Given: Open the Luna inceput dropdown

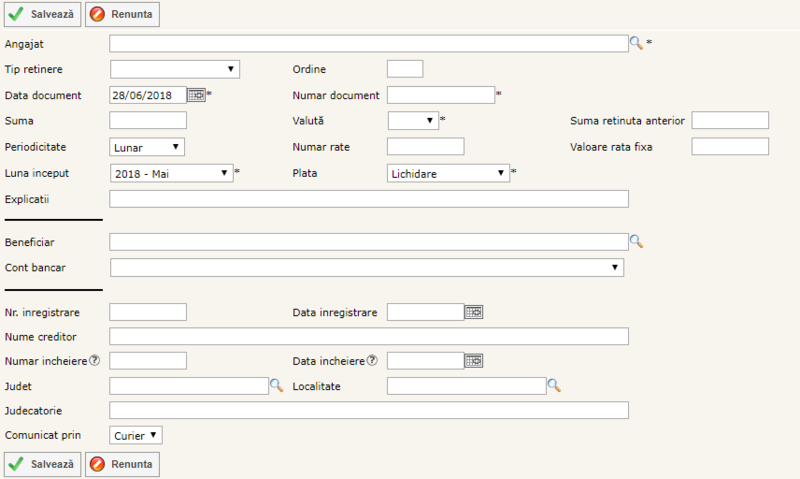Looking at the screenshot, I should tap(171, 173).
